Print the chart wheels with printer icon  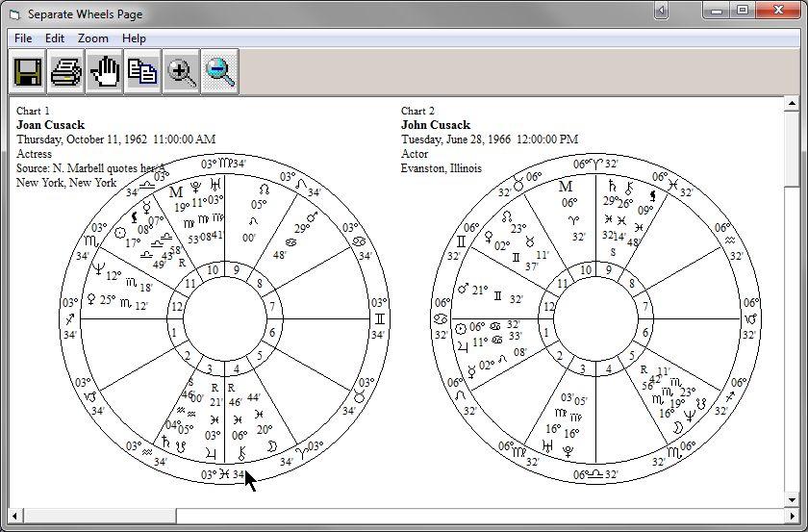[65, 72]
